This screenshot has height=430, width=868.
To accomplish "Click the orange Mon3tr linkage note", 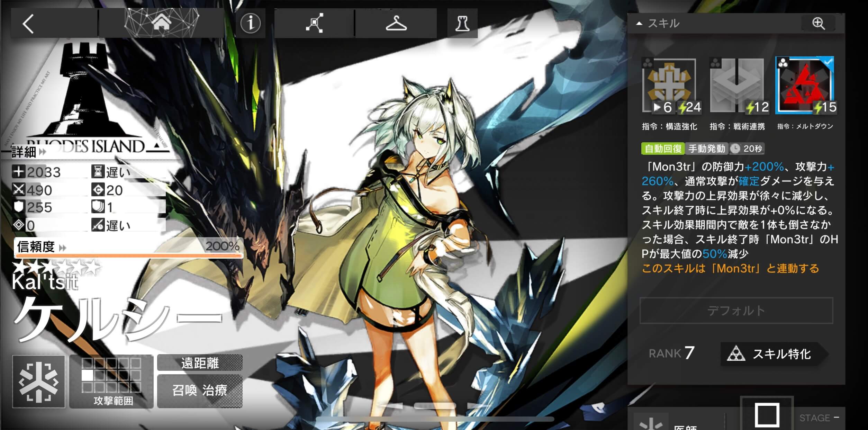I will (730, 268).
